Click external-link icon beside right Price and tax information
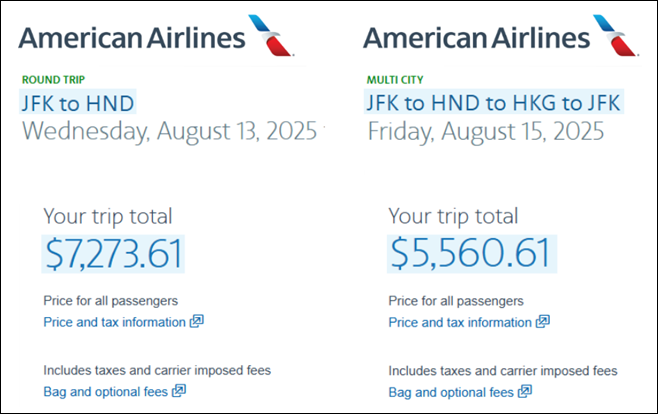 coord(542,322)
